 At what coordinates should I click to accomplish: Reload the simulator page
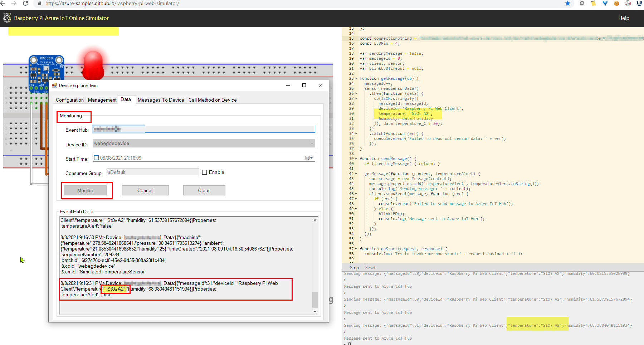(x=25, y=3)
